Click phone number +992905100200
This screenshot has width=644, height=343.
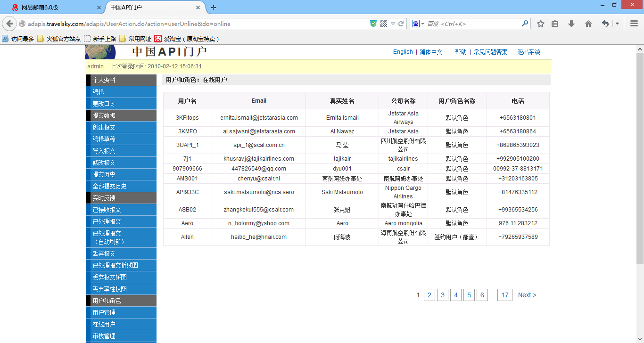coord(518,159)
